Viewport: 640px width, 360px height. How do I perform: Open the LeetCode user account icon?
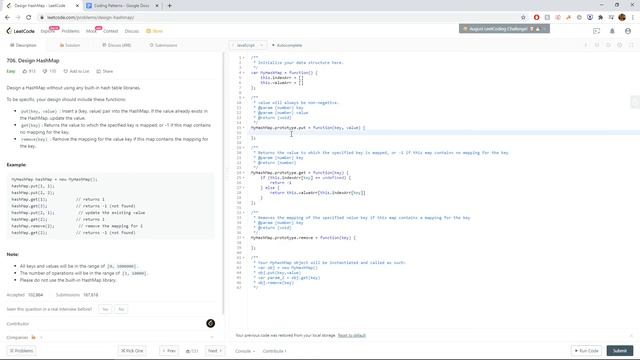tap(628, 31)
